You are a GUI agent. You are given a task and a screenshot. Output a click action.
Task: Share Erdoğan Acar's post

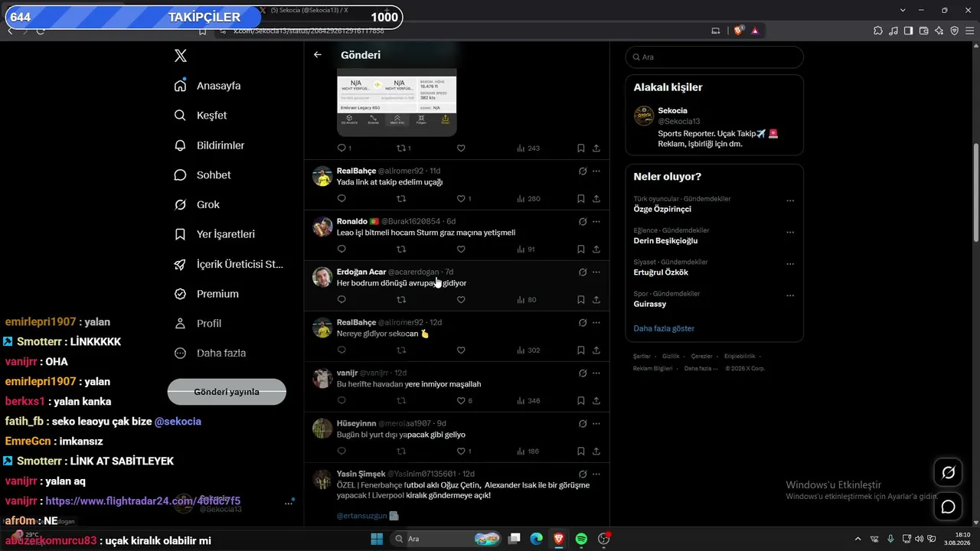point(596,300)
